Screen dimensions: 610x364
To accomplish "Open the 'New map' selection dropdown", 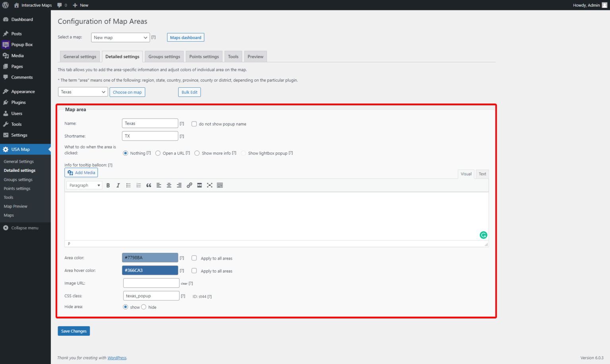I will pos(120,38).
